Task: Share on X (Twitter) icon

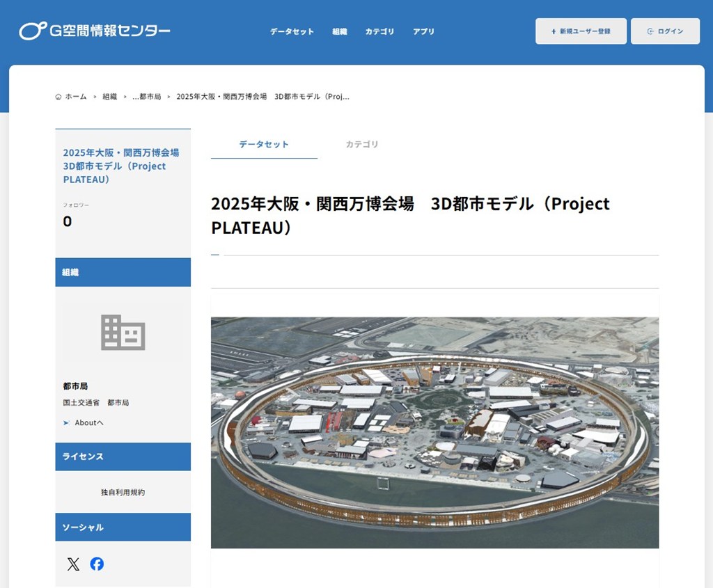Action: [x=73, y=564]
